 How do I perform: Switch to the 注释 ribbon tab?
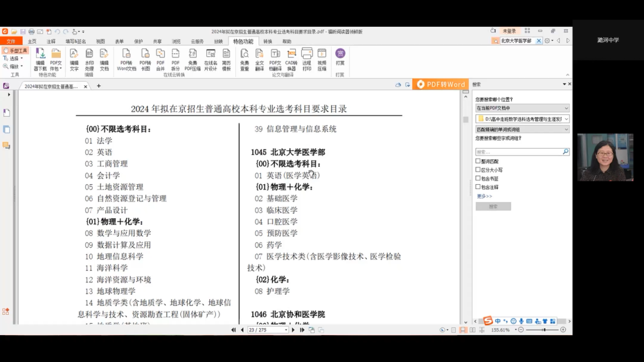click(51, 41)
